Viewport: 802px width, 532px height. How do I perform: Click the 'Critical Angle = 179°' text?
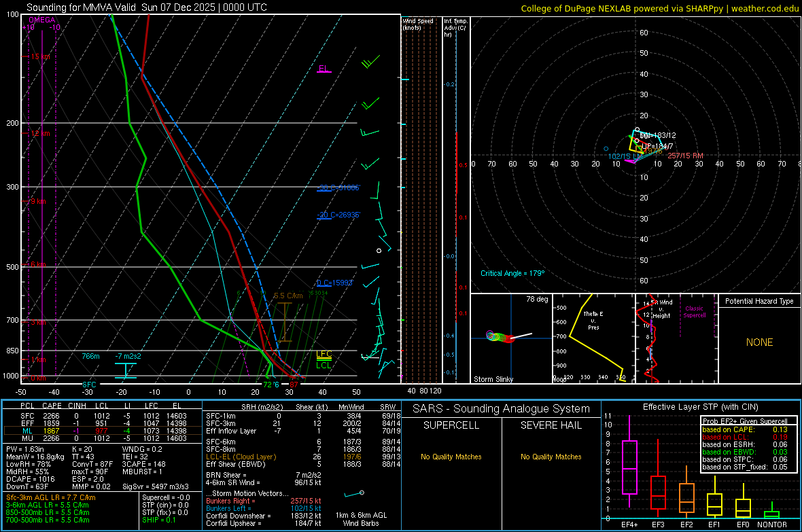[x=512, y=273]
